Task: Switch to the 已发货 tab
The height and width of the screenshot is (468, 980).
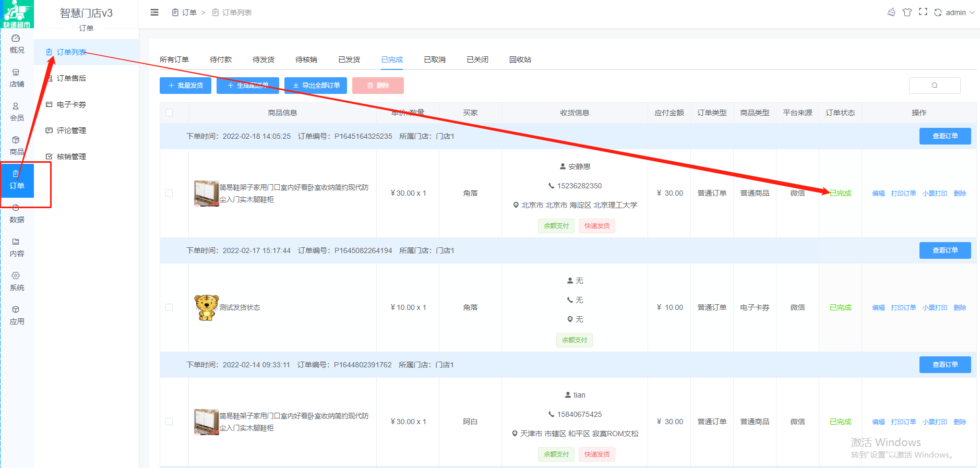Action: tap(349, 59)
